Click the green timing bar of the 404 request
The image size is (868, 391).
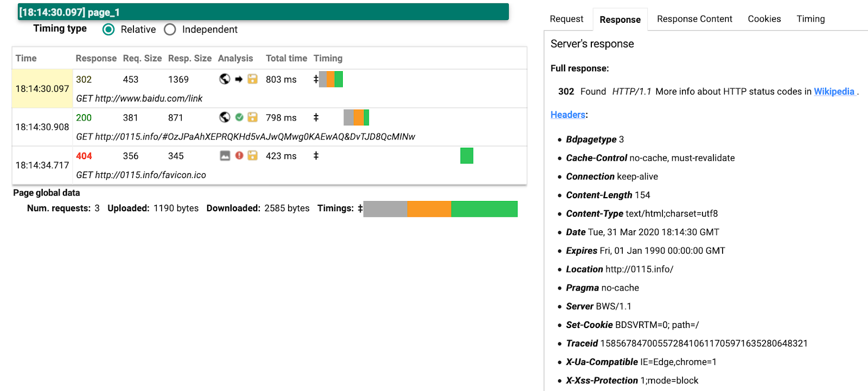click(x=467, y=156)
